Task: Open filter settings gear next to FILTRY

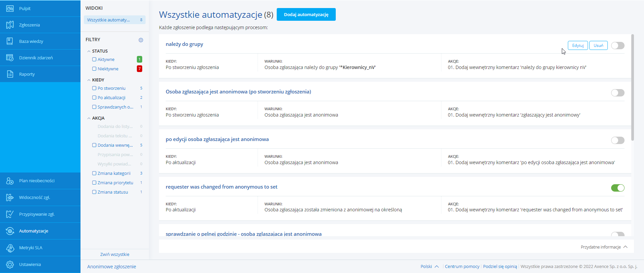Action: pyautogui.click(x=141, y=40)
